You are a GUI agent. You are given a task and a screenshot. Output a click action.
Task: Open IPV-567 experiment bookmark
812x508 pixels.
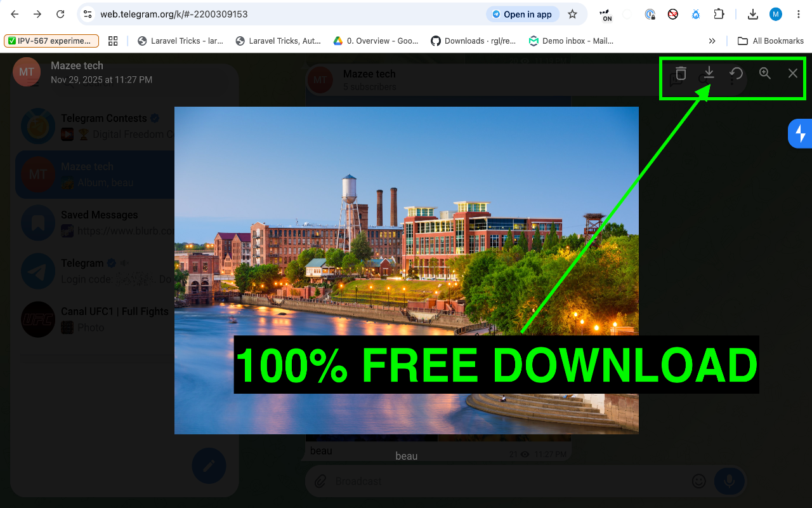(51, 41)
